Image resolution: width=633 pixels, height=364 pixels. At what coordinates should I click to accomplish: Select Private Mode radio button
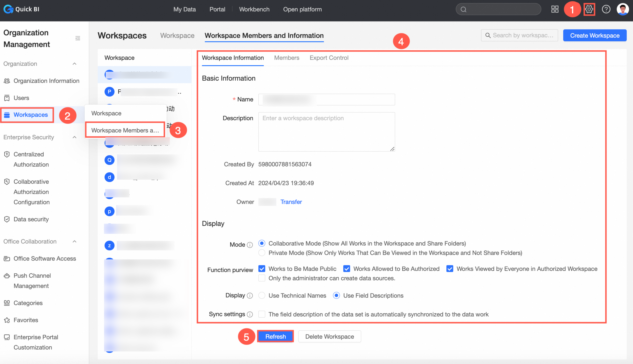[x=262, y=253]
